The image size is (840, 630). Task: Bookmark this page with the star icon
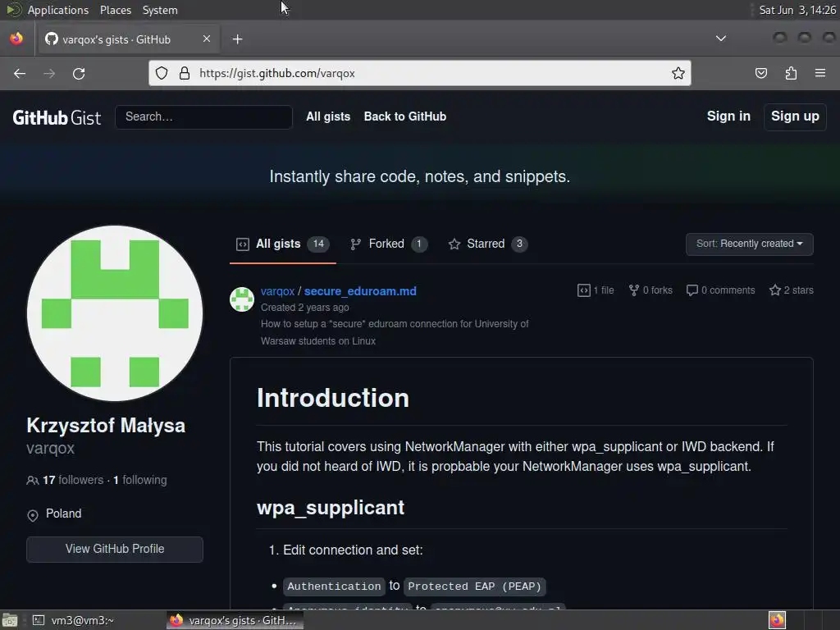coord(678,73)
